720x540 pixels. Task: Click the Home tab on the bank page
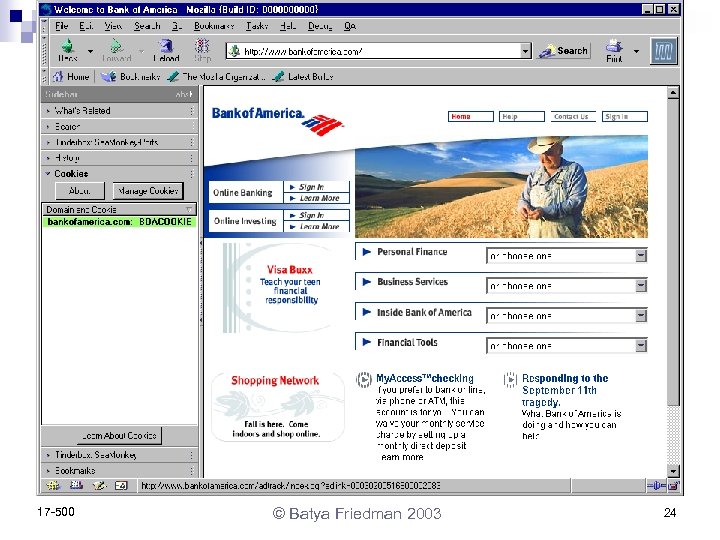coord(471,117)
